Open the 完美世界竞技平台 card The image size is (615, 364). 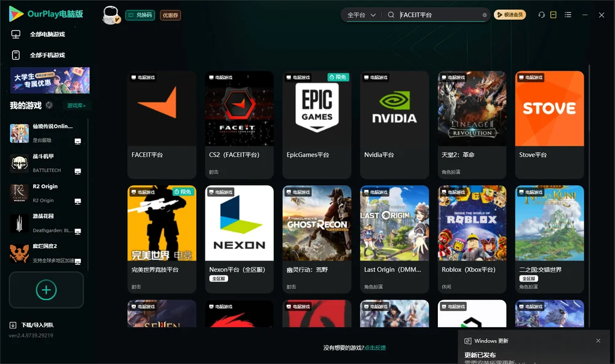tap(162, 239)
